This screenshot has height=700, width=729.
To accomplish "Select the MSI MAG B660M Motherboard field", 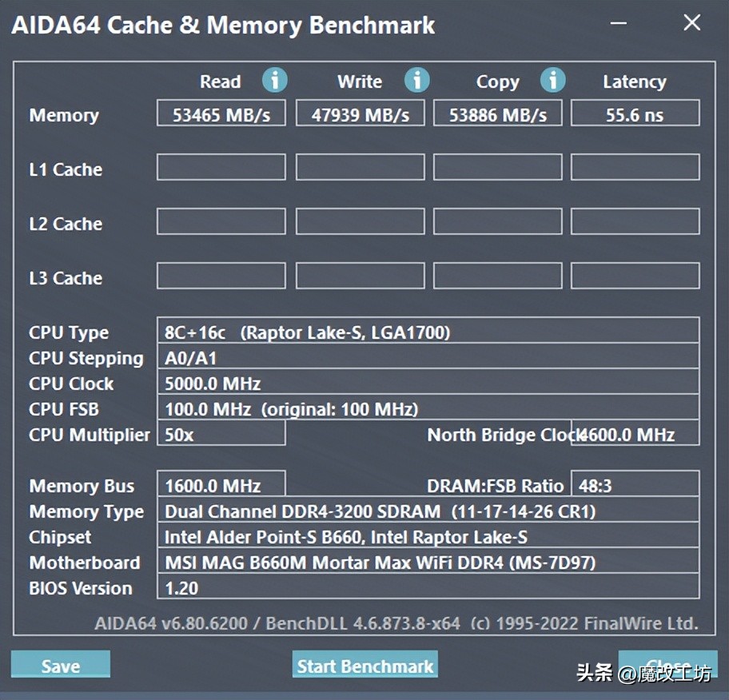I will pos(429,562).
